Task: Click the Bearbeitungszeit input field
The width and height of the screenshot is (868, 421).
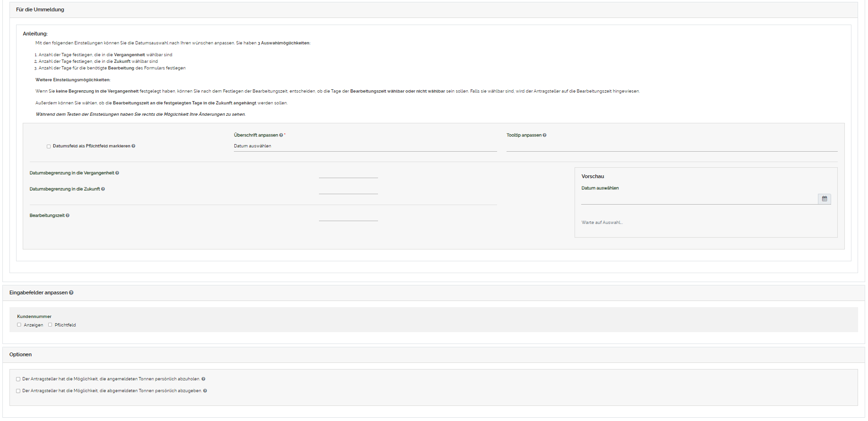Action: (348, 216)
